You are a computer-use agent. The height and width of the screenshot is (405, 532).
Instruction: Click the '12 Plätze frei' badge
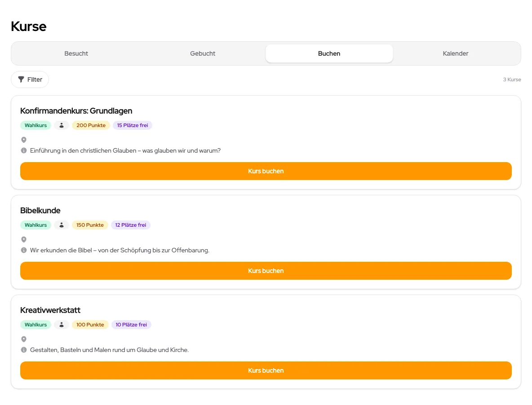pos(131,225)
